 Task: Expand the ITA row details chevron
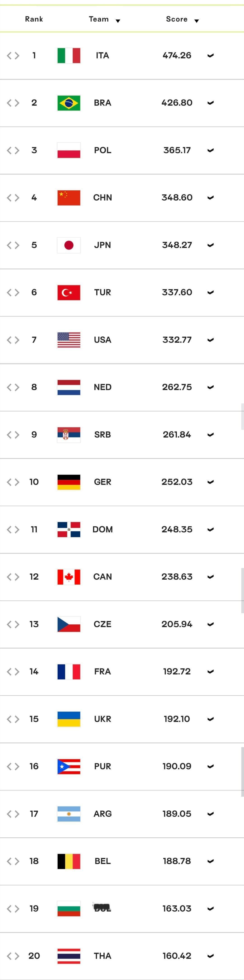tap(211, 56)
